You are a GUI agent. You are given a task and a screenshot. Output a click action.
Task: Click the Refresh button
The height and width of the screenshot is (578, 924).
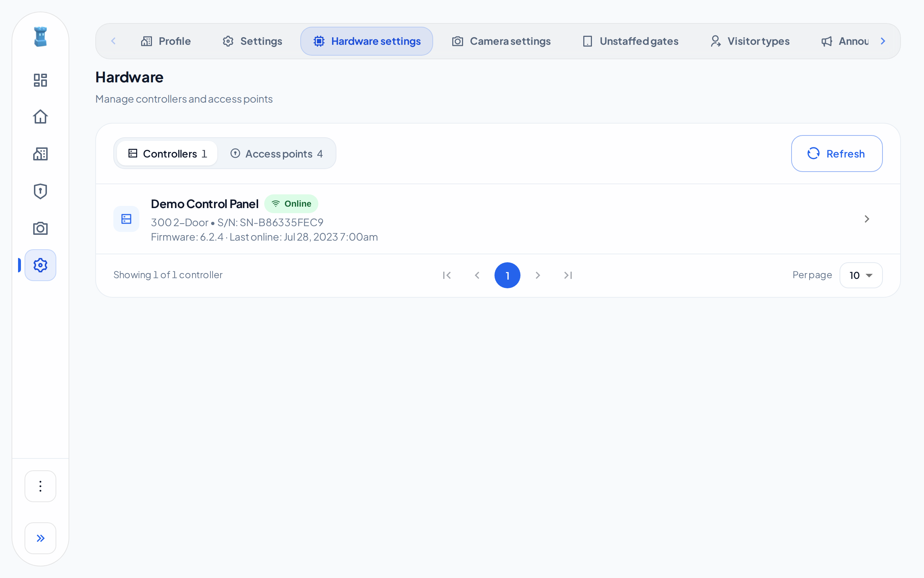click(x=837, y=154)
